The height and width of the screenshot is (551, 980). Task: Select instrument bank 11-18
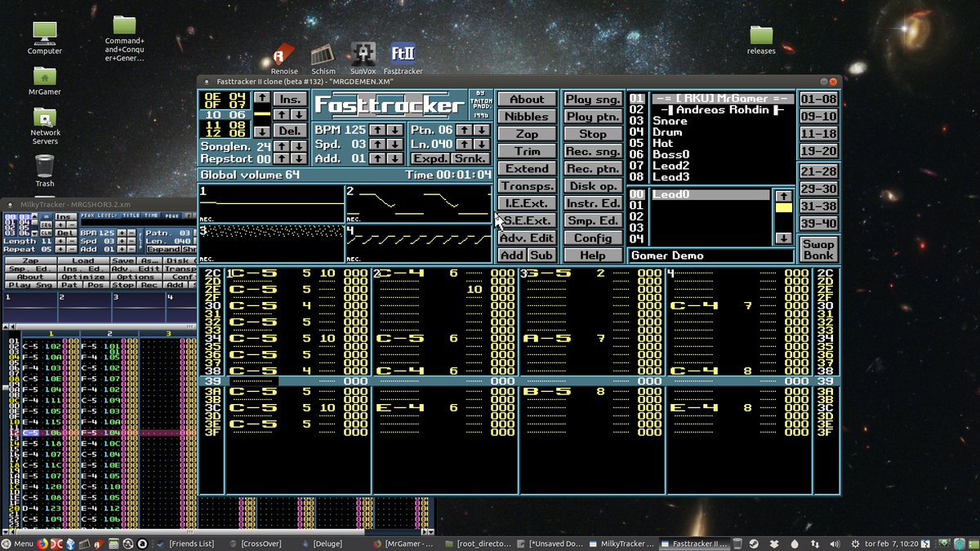[818, 133]
